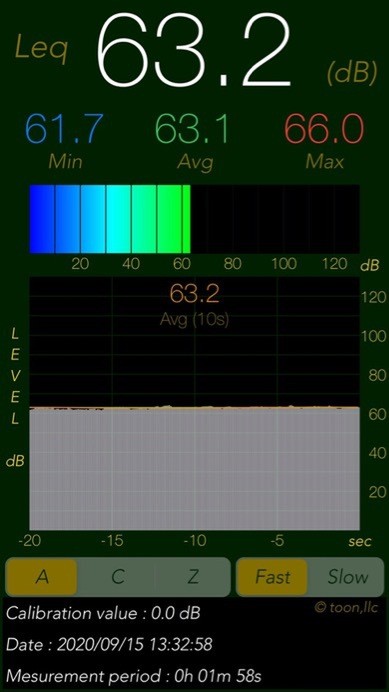This screenshot has height=692, width=389.
Task: Tap the Date 2020/09/15 line
Action: 109,644
